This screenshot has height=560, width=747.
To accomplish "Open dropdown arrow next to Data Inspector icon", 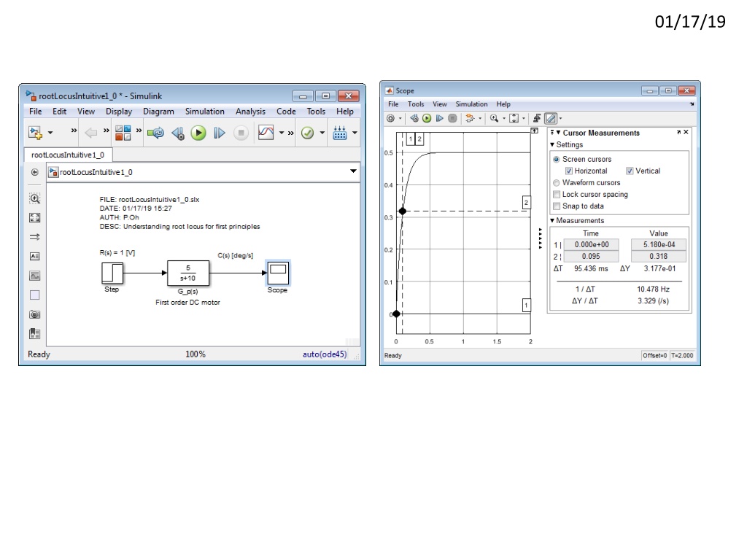I will (x=281, y=133).
